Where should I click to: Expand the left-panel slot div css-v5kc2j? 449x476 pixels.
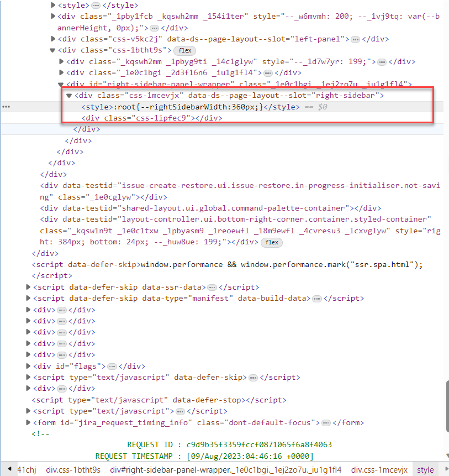click(53, 39)
